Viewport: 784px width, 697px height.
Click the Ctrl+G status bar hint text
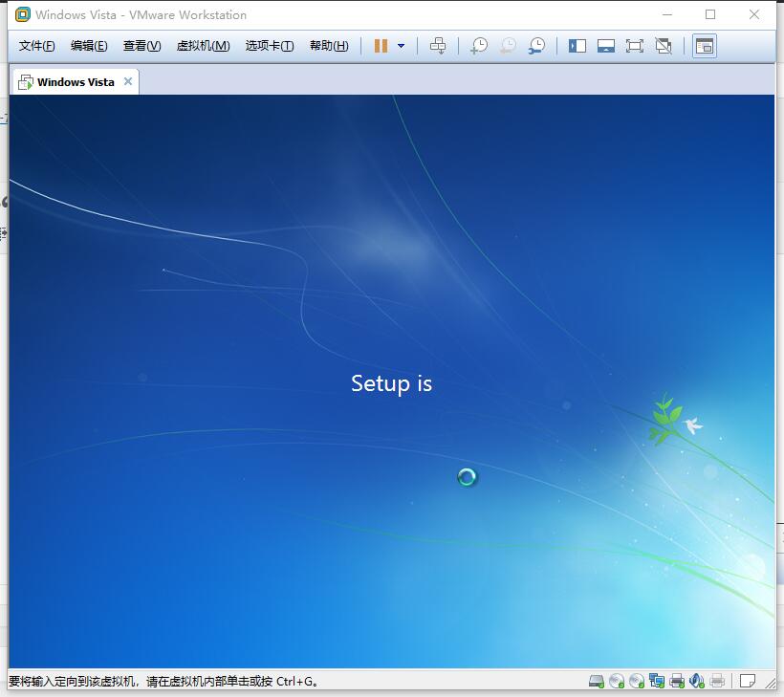click(163, 681)
